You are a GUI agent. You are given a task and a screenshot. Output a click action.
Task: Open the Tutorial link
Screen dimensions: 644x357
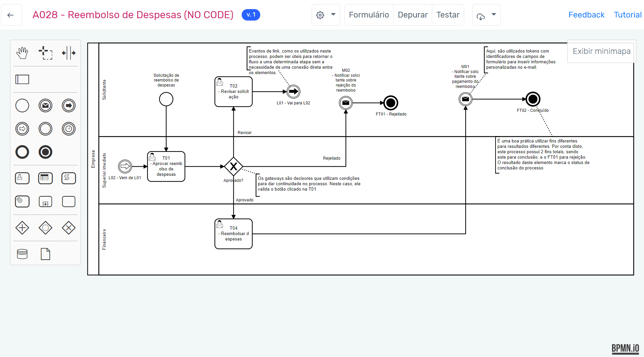pyautogui.click(x=628, y=15)
